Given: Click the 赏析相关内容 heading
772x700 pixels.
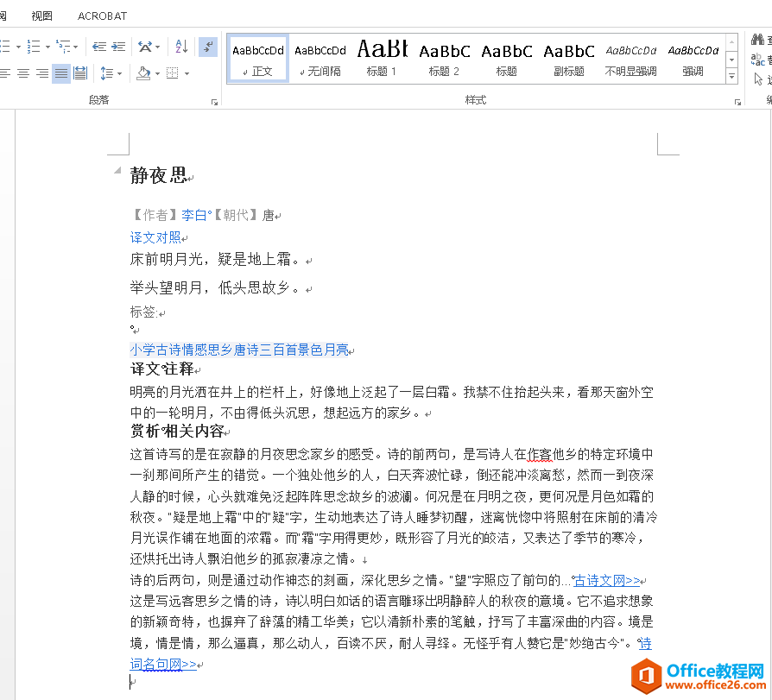Looking at the screenshot, I should 177,432.
